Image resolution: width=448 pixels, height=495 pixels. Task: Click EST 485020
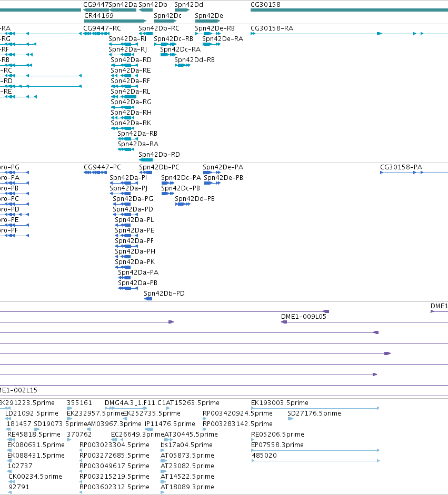315,461
